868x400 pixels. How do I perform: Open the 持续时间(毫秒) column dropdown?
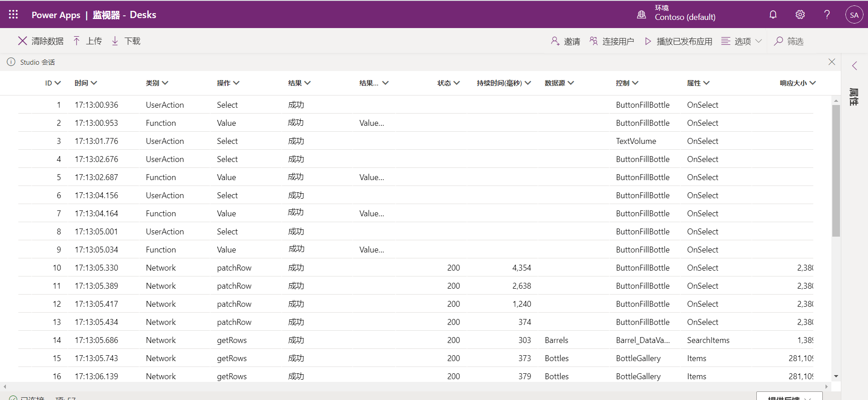coord(528,83)
